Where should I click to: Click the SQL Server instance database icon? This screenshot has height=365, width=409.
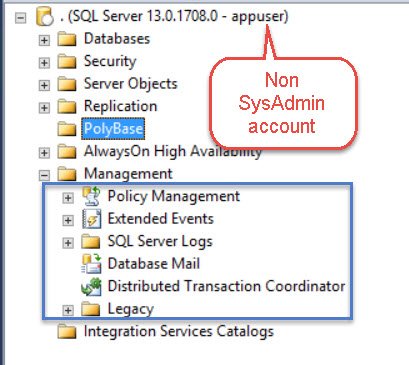45,17
